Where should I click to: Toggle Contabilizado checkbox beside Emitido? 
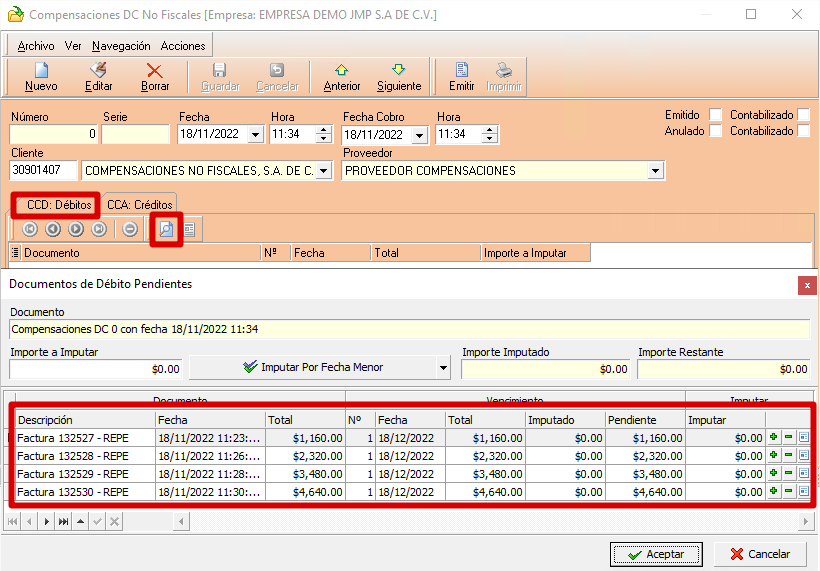pos(804,115)
